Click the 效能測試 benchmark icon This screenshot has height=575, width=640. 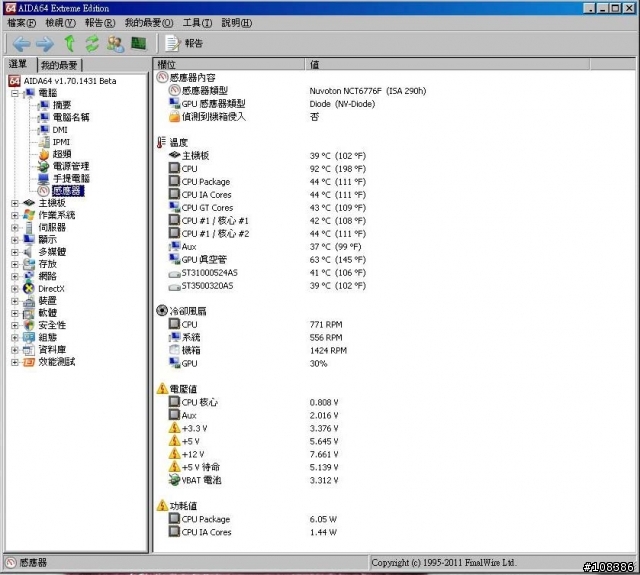pyautogui.click(x=29, y=362)
